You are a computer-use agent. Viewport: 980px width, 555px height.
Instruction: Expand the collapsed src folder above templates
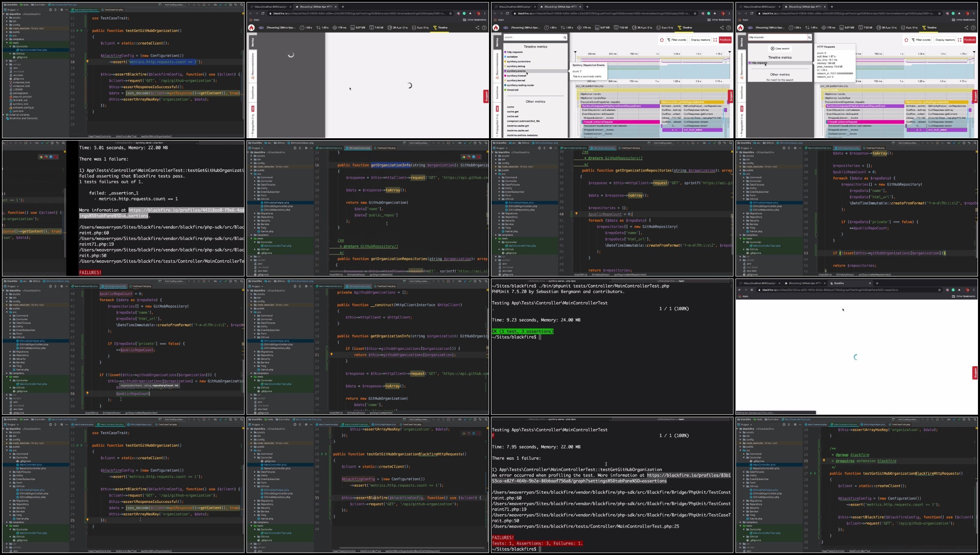click(x=8, y=36)
